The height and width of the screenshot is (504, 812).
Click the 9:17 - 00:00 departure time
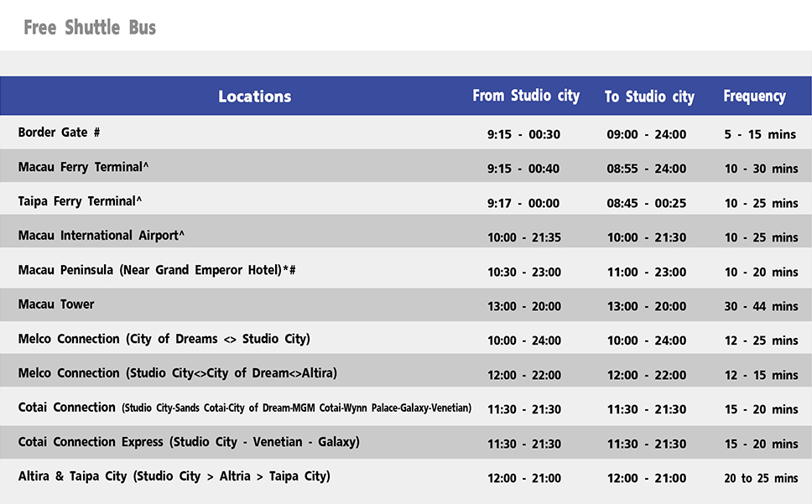(x=523, y=203)
